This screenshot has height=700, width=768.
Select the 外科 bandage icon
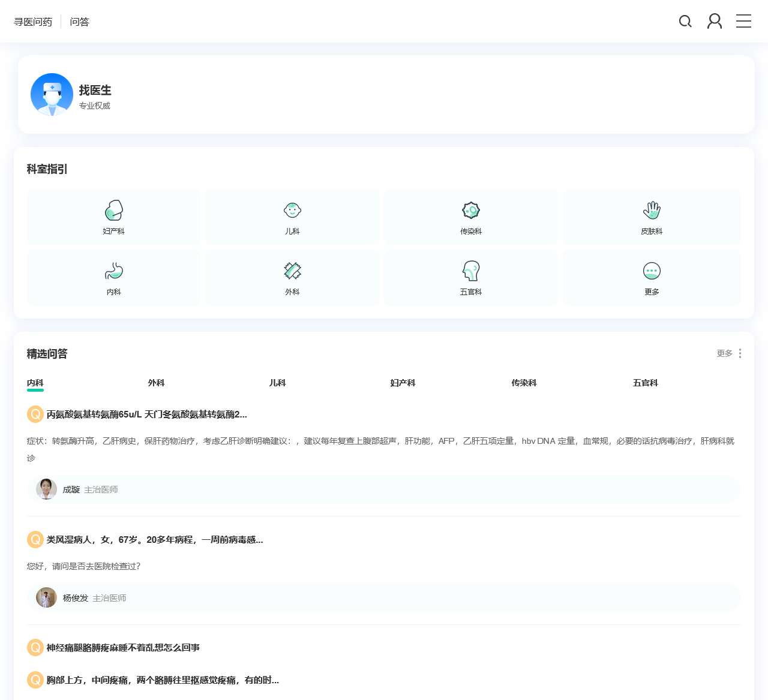(x=292, y=272)
